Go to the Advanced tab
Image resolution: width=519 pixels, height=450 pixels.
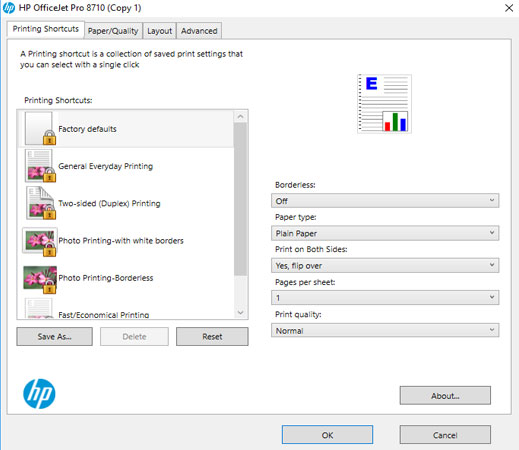[199, 31]
